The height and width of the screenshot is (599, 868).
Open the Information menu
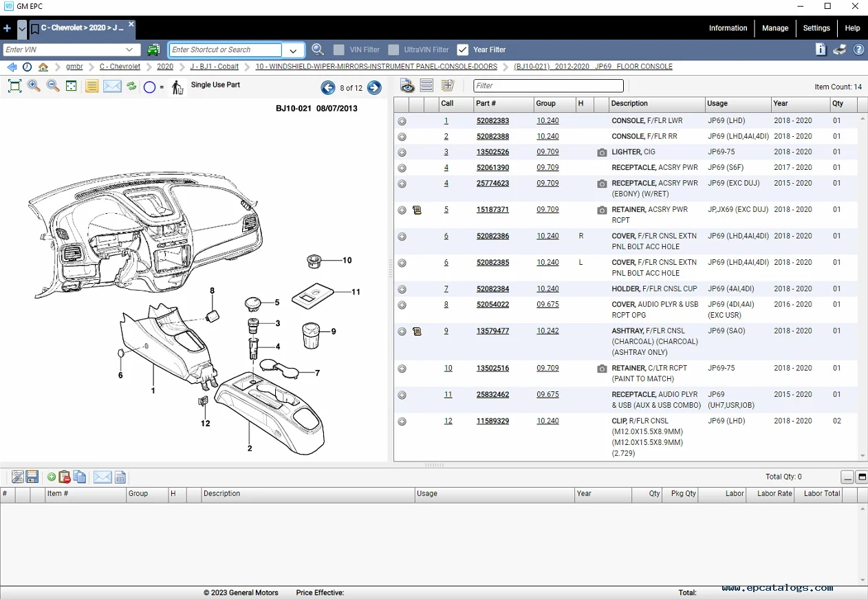pyautogui.click(x=728, y=28)
